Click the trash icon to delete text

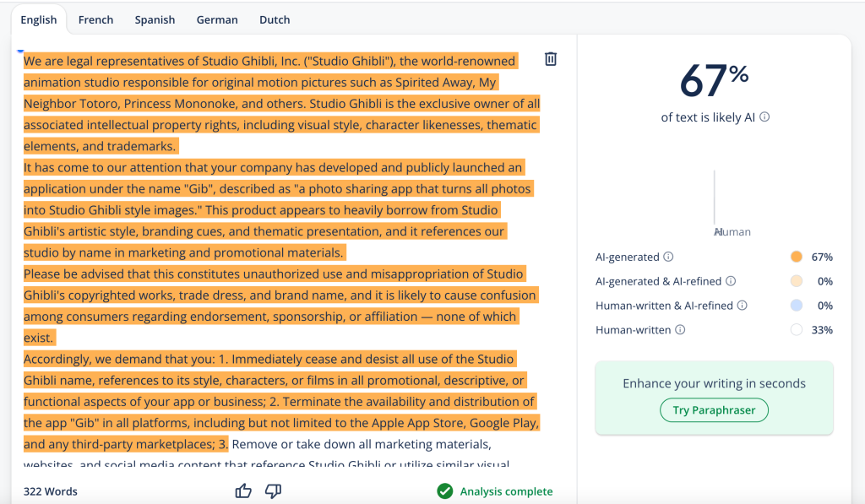(x=551, y=59)
